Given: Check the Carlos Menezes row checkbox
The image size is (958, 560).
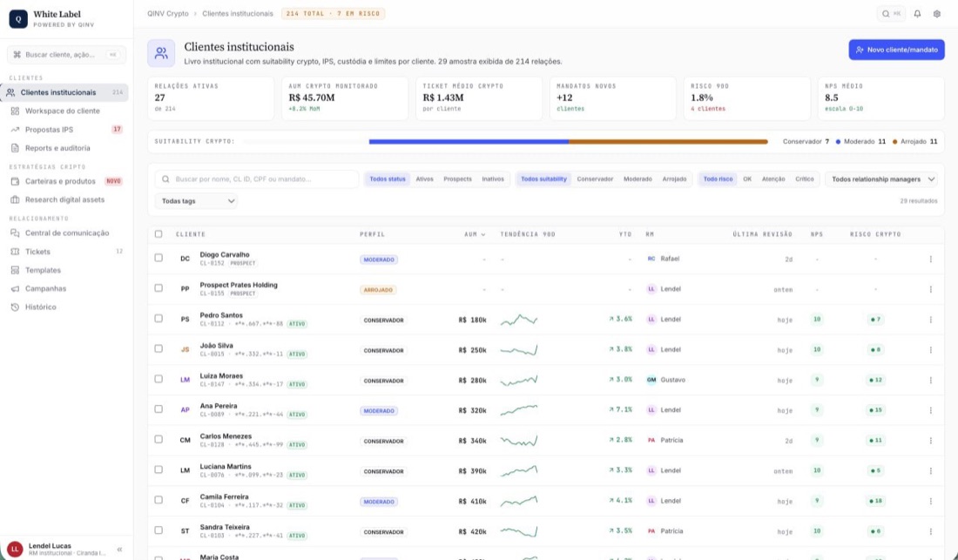Looking at the screenshot, I should click(x=159, y=439).
